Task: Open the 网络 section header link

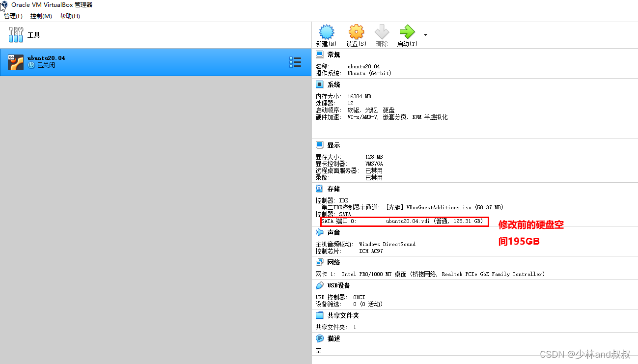Action: pos(333,263)
